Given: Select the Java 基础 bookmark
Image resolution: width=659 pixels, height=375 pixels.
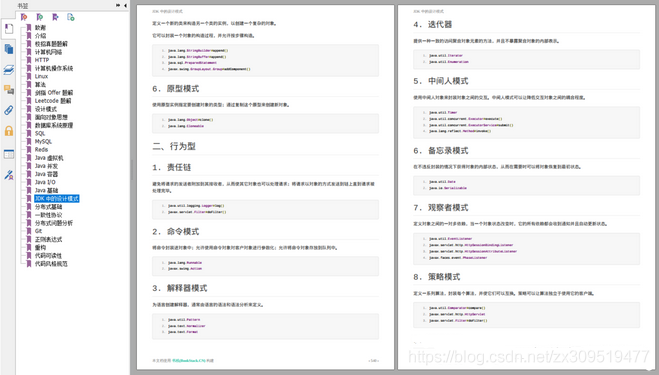Looking at the screenshot, I should pyautogui.click(x=46, y=190).
